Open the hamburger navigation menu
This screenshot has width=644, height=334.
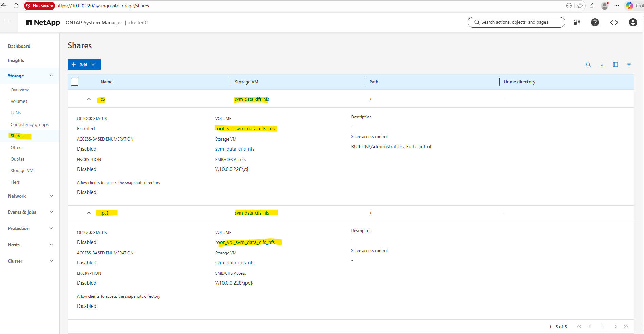8,22
